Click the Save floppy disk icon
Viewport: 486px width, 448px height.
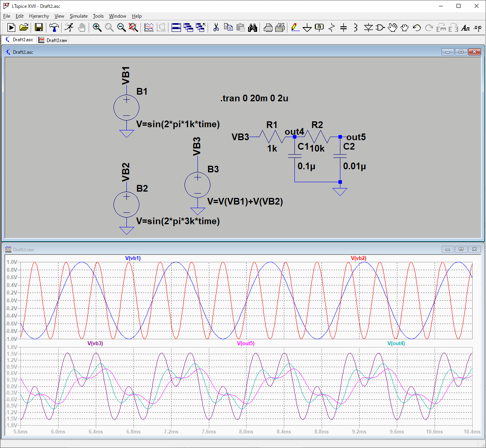point(38,27)
